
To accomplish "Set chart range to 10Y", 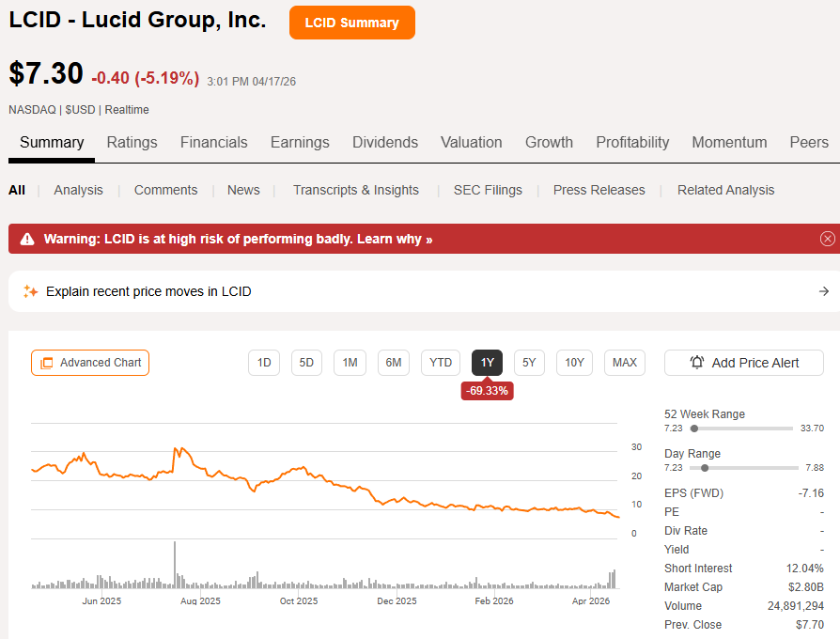I will click(574, 363).
